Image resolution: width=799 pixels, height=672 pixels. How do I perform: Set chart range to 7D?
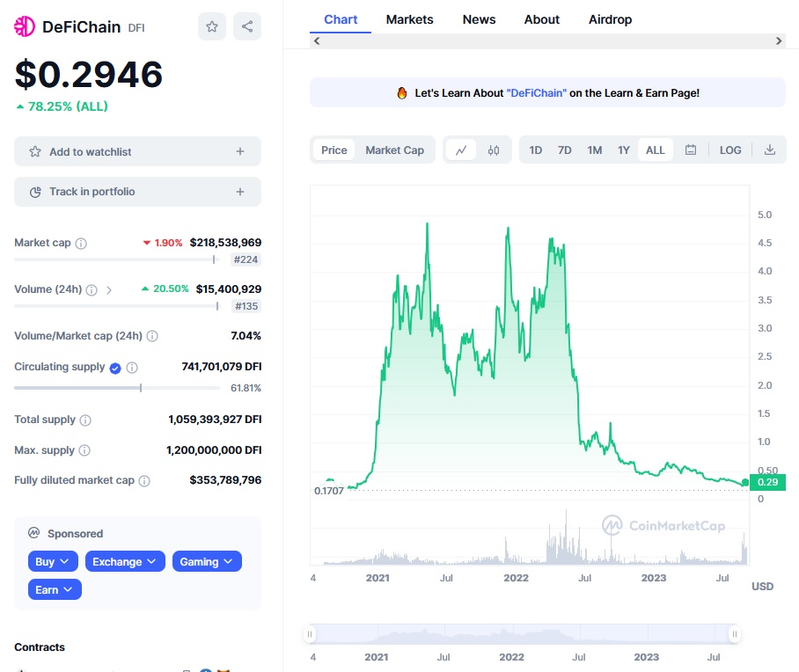click(x=564, y=150)
